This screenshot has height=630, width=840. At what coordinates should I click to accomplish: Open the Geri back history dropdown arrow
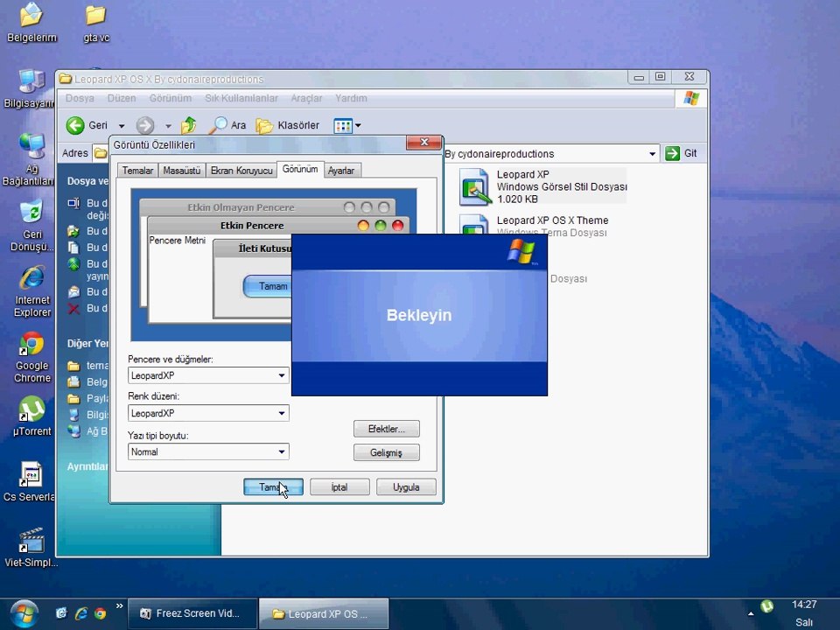[122, 126]
